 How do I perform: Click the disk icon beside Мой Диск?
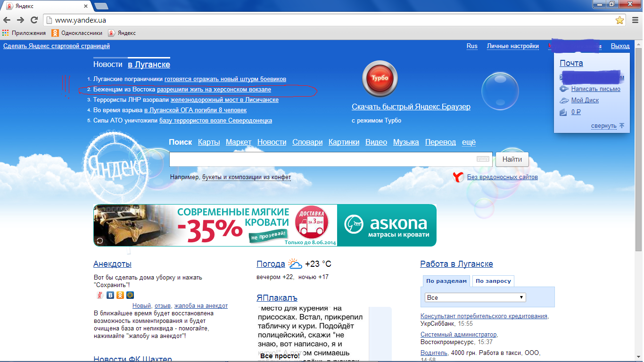click(564, 100)
